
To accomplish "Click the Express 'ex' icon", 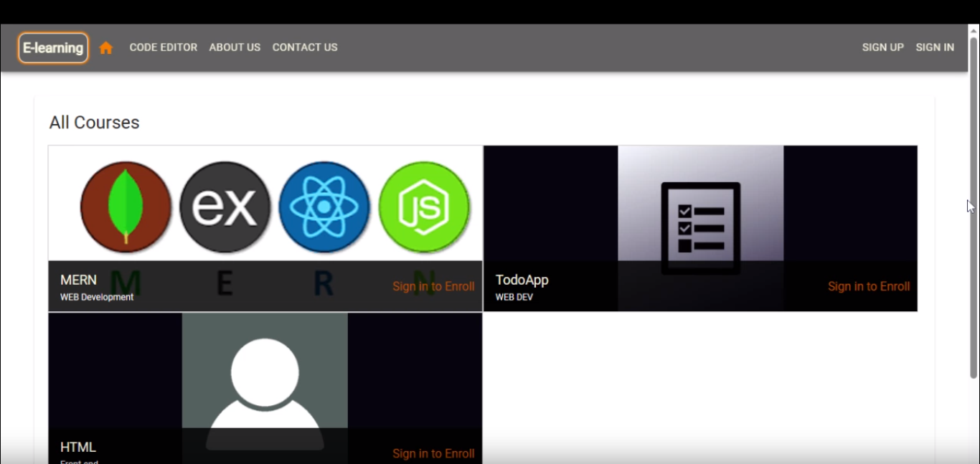I will pyautogui.click(x=225, y=207).
